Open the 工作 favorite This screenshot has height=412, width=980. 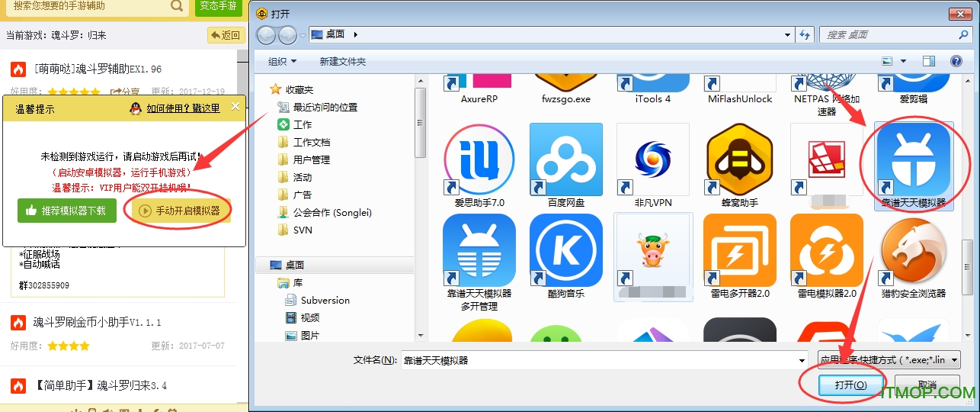tap(294, 124)
